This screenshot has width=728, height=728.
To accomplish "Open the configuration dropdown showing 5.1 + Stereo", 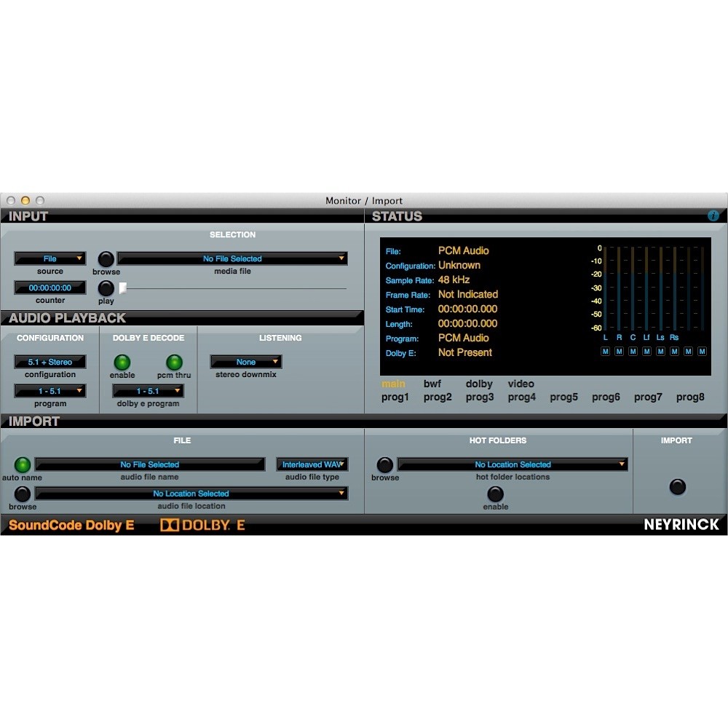I will click(x=50, y=362).
